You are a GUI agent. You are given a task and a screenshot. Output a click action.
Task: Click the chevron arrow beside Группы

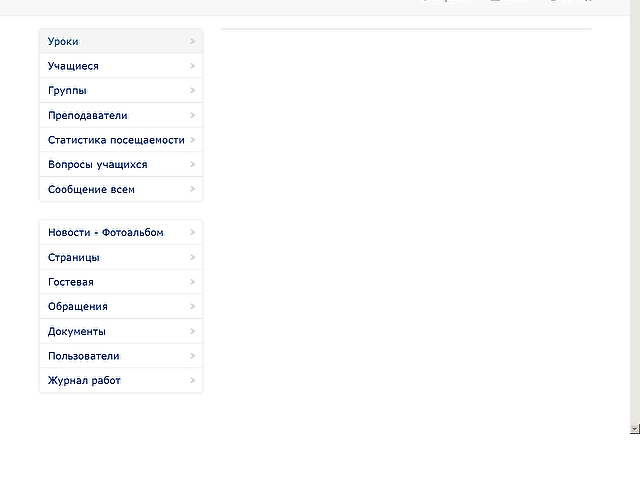pos(192,91)
